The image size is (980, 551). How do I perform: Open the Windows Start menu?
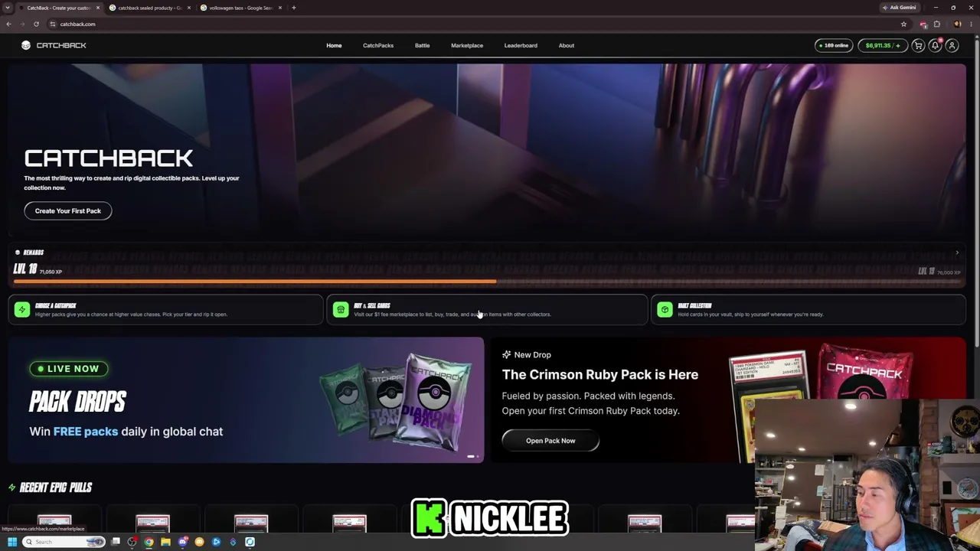point(11,542)
